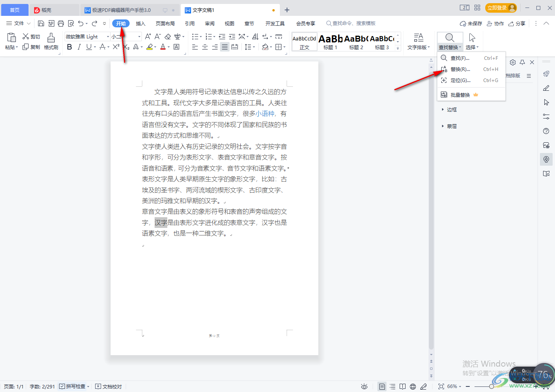Add character border with boxed A icon
This screenshot has height=392, width=555.
tap(176, 47)
